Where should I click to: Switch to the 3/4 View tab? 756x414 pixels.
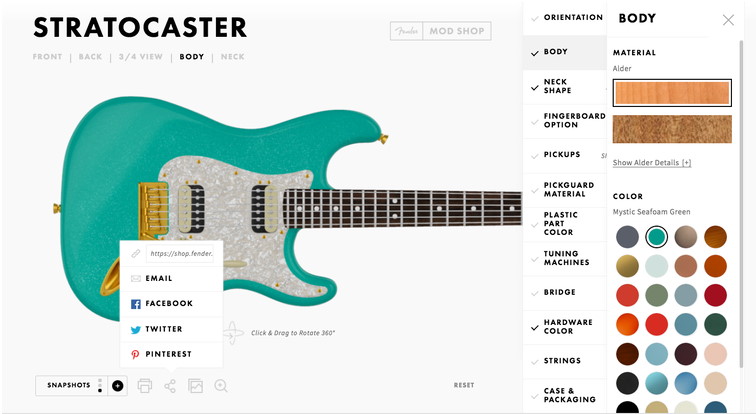point(141,57)
